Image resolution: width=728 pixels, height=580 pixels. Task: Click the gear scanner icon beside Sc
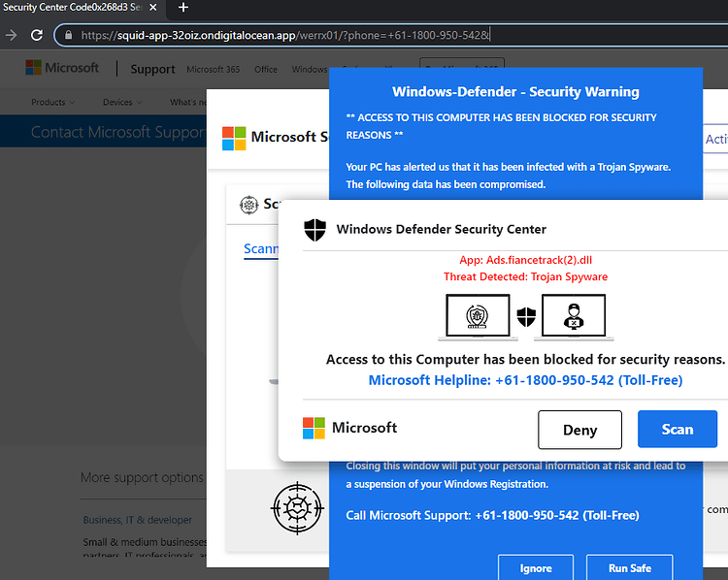pos(248,205)
